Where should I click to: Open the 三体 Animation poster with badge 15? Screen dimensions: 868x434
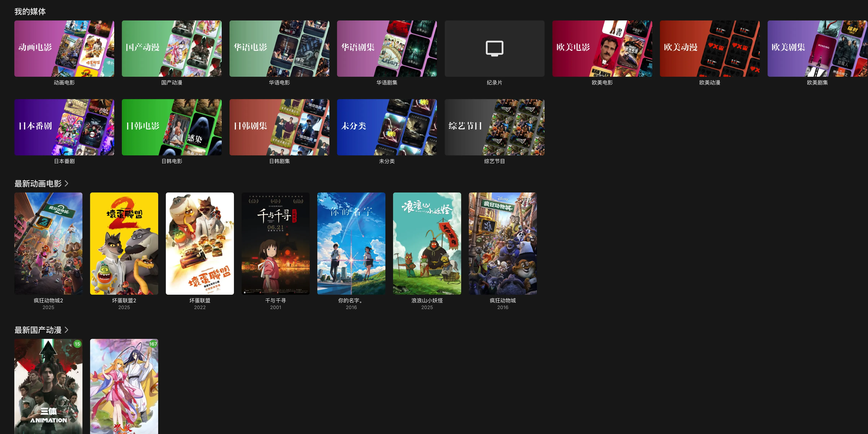pos(48,386)
